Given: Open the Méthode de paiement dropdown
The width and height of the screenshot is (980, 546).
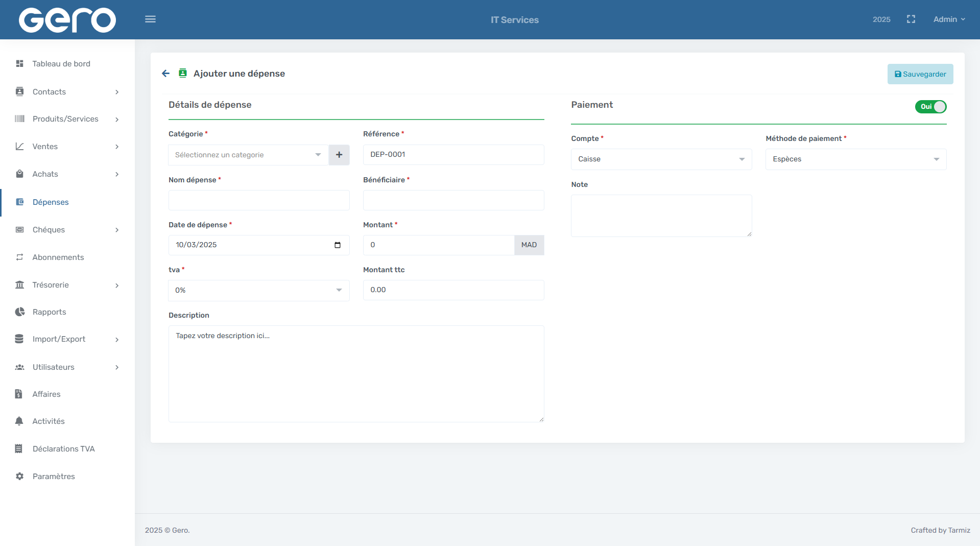Looking at the screenshot, I should coord(855,159).
